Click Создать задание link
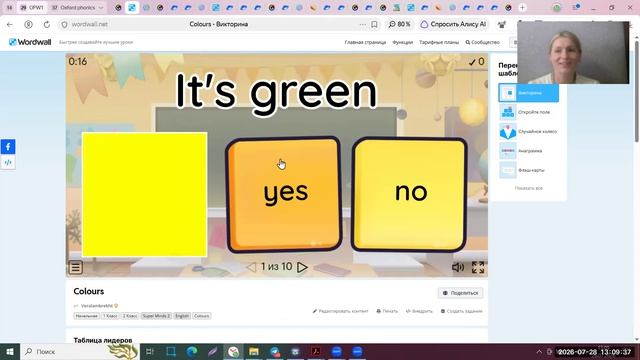Image resolution: width=640 pixels, height=360 pixels. pyautogui.click(x=462, y=311)
